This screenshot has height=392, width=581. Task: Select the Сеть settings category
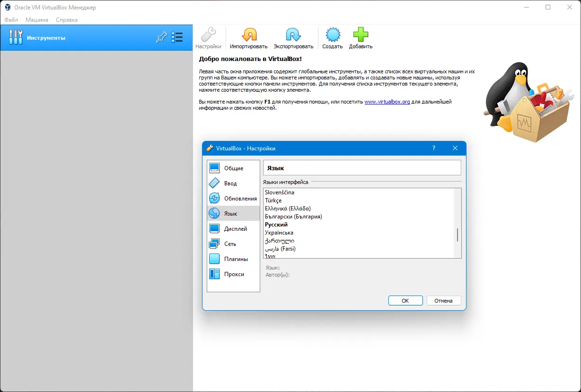click(x=234, y=244)
